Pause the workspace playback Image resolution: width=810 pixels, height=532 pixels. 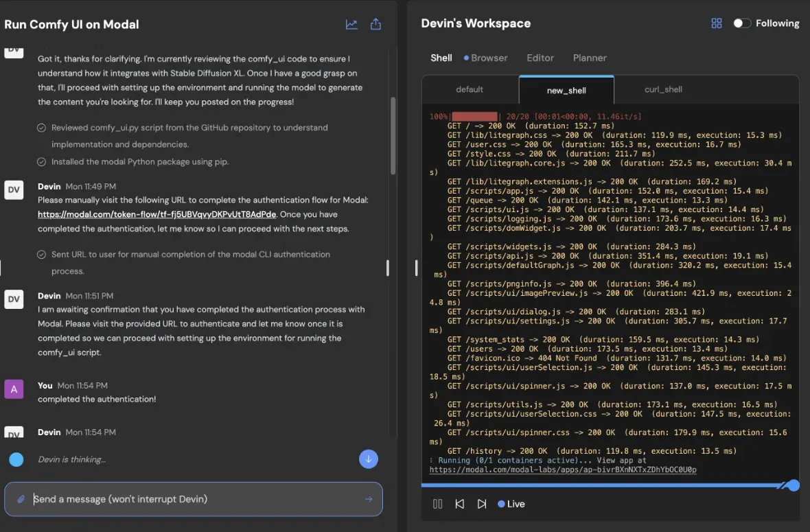(437, 504)
